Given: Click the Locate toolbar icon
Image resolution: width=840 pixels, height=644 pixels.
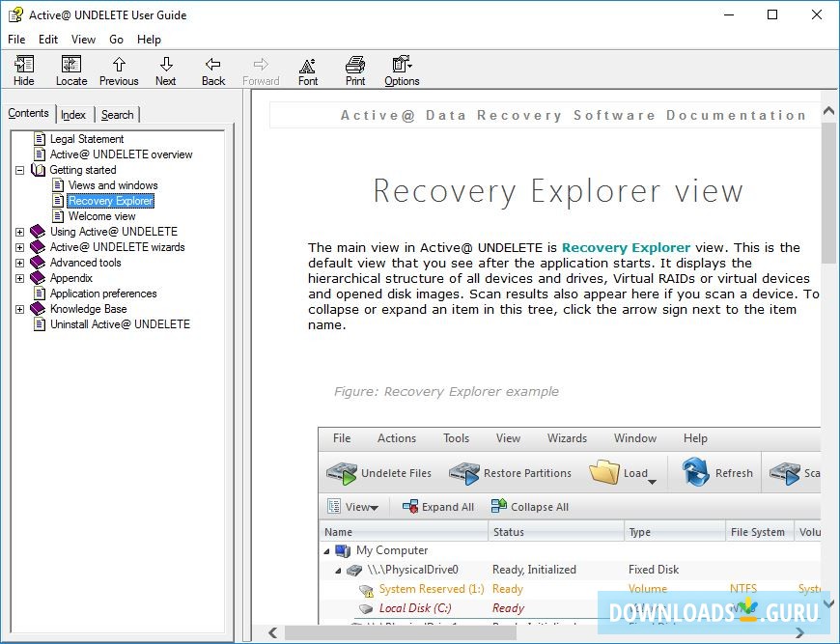Looking at the screenshot, I should [71, 65].
